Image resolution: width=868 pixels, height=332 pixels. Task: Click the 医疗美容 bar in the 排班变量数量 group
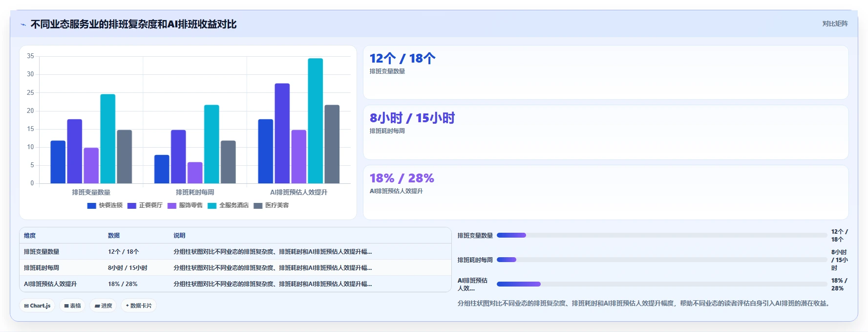pos(125,157)
